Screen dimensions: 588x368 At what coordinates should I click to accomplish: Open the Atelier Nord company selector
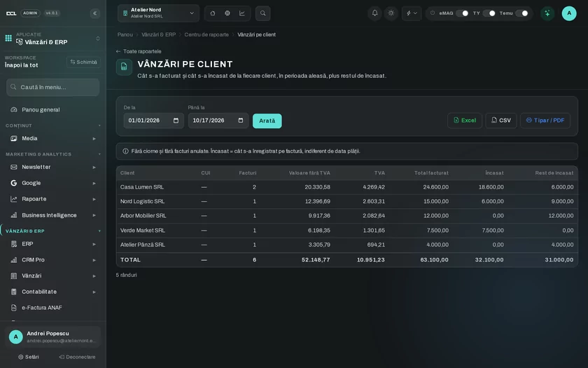coord(158,13)
